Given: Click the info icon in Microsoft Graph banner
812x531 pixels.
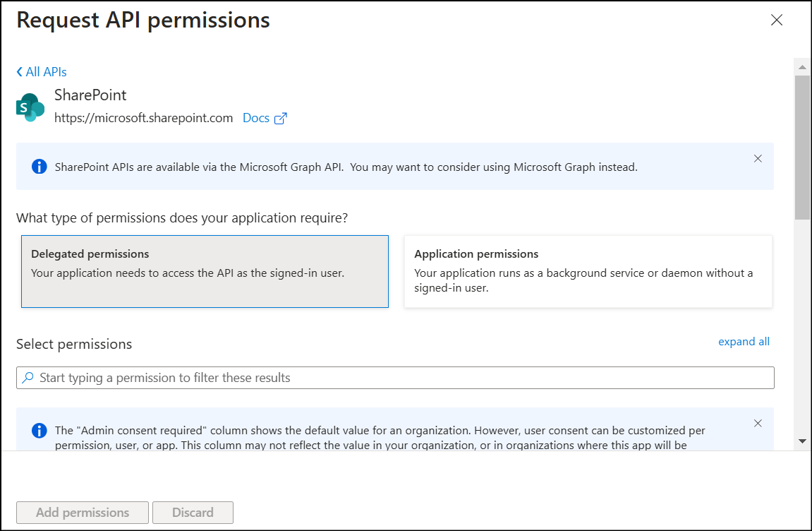Looking at the screenshot, I should point(39,167).
